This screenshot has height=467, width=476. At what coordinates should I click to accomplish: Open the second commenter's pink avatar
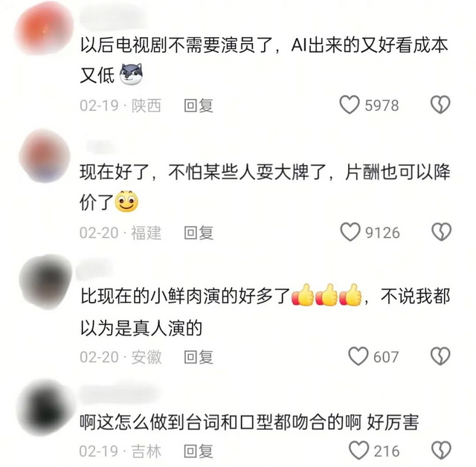pyautogui.click(x=45, y=155)
